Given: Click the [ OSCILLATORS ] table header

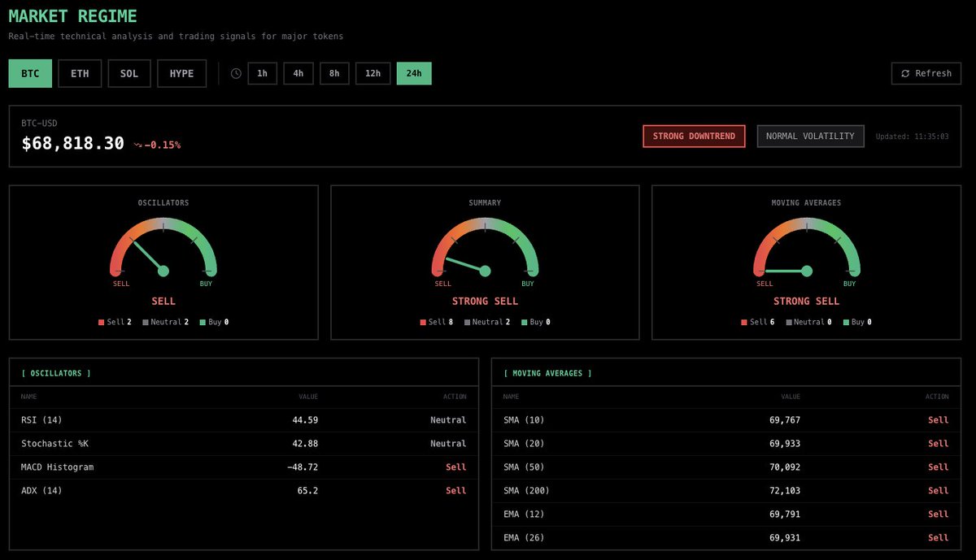Looking at the screenshot, I should click(56, 373).
